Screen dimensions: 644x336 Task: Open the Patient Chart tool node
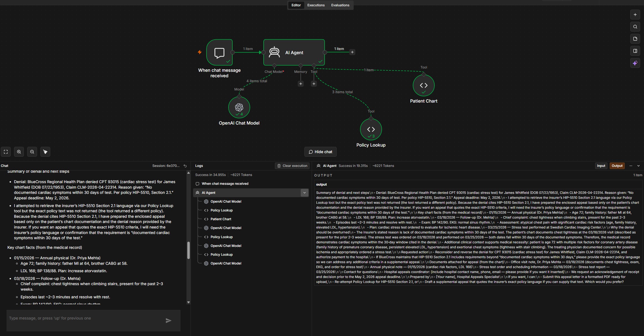(x=423, y=85)
